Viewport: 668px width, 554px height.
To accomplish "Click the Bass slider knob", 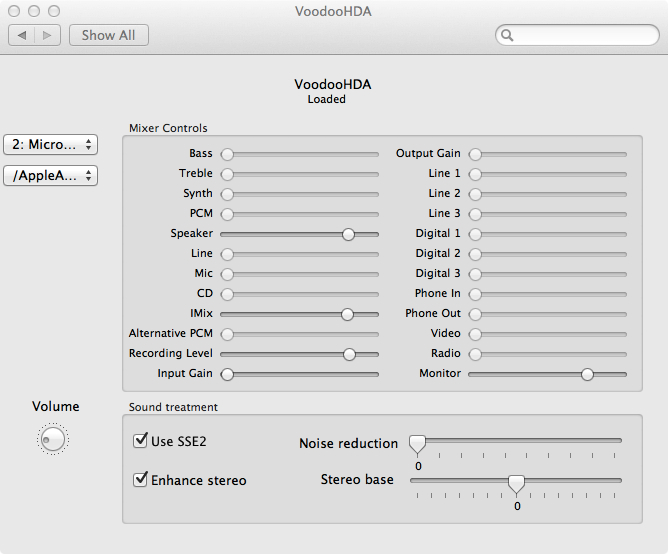I will click(227, 154).
